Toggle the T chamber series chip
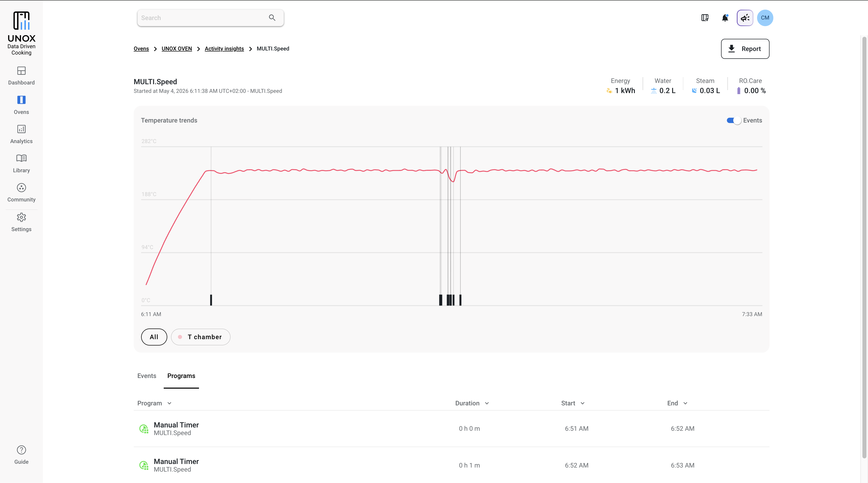This screenshot has height=483, width=868. point(201,337)
